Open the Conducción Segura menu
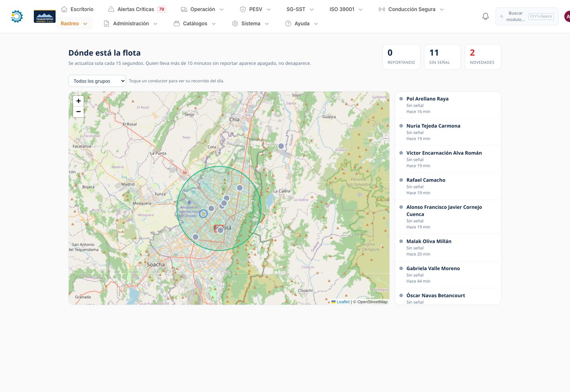This screenshot has height=392, width=570. [411, 9]
